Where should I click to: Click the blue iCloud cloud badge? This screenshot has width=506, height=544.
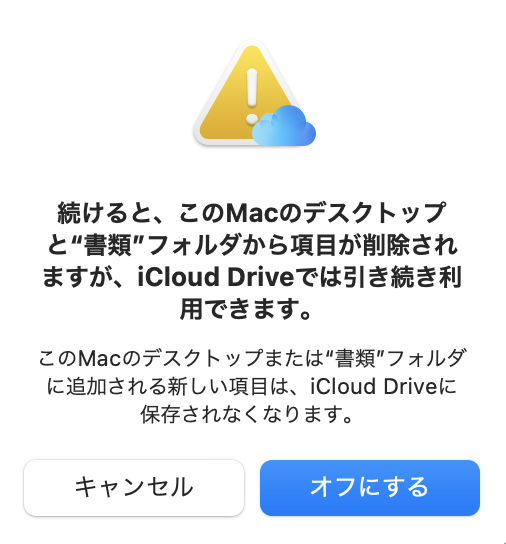pyautogui.click(x=284, y=126)
